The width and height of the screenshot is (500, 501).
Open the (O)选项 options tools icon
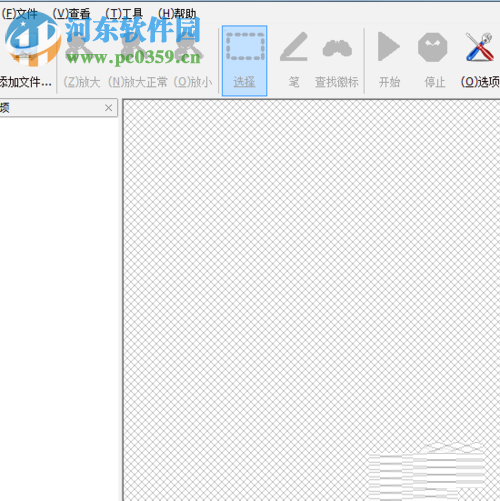(480, 60)
